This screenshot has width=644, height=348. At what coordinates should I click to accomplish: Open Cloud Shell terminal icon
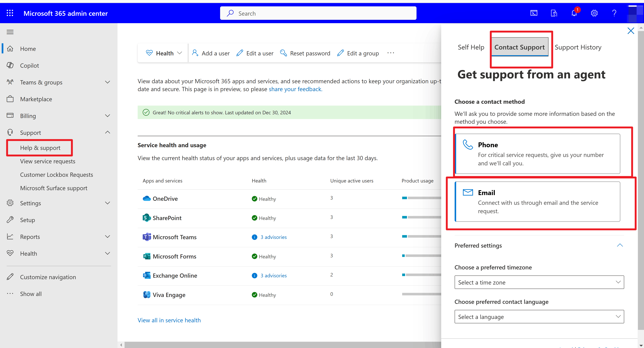pos(534,13)
